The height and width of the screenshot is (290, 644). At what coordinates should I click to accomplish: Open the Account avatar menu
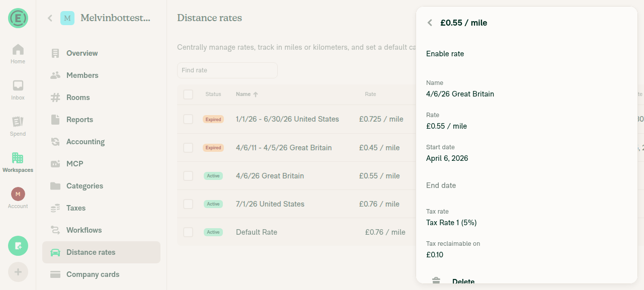[x=18, y=198]
